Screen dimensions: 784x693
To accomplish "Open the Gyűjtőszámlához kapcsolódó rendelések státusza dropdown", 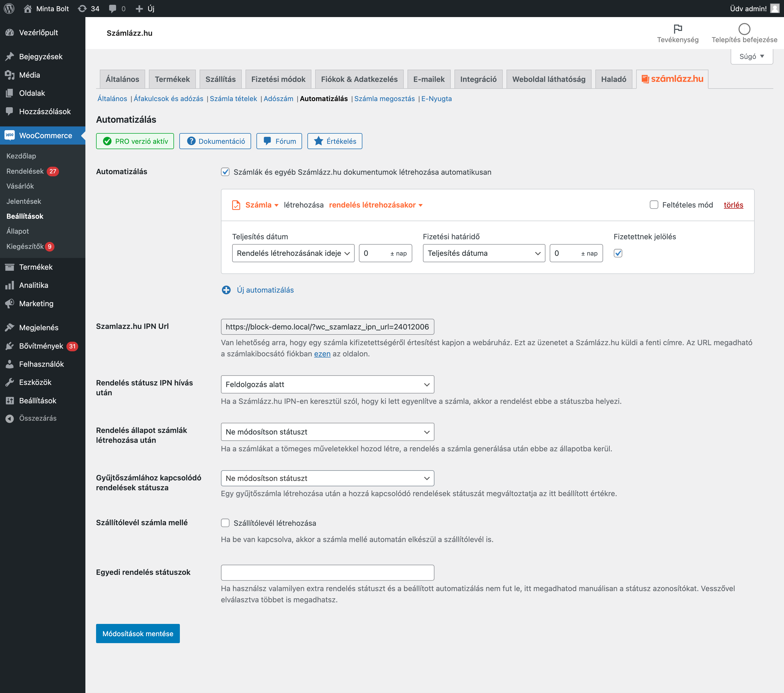I will click(x=328, y=478).
